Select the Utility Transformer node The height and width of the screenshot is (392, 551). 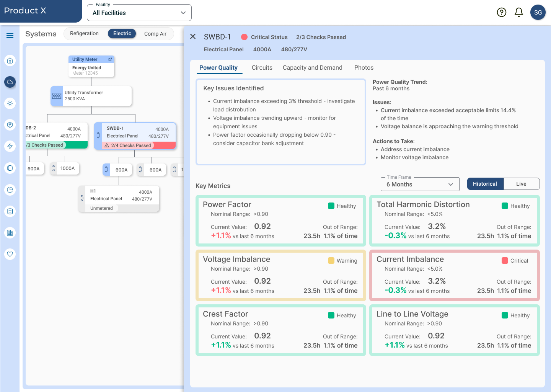91,96
